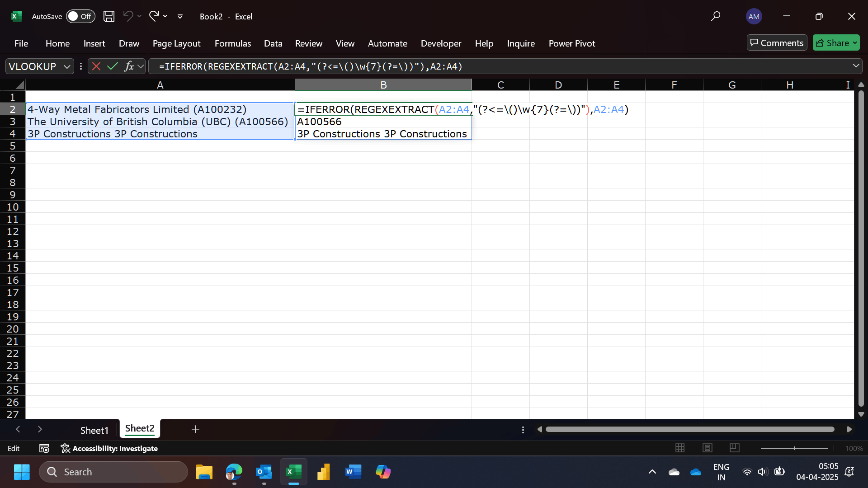Open the Inquire tab
The width and height of the screenshot is (868, 488).
521,43
